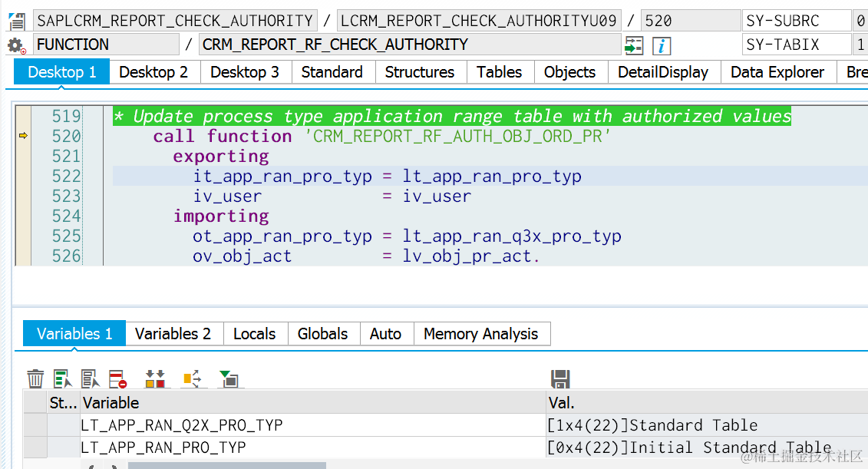Click lt_app_ran_q3x_pro_typ on line 525
This screenshot has width=868, height=469.
[511, 236]
